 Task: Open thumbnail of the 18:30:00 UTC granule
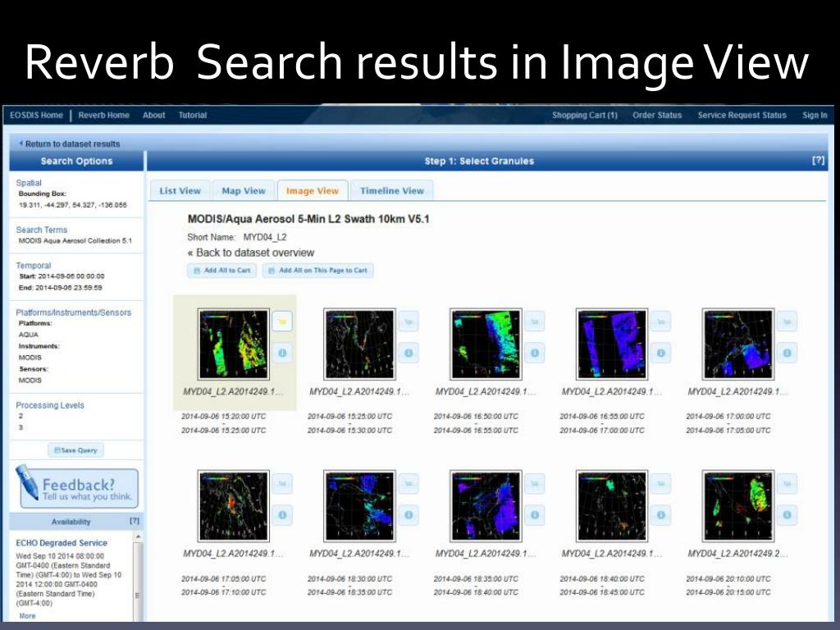[x=359, y=506]
